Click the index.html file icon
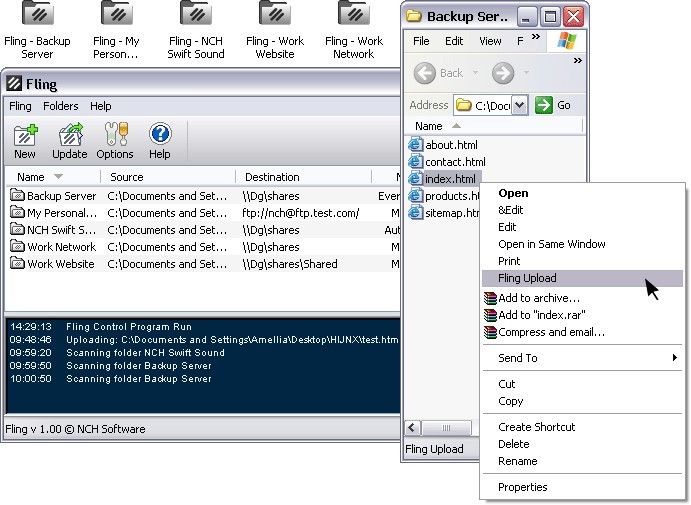This screenshot has width=691, height=505. (x=415, y=178)
